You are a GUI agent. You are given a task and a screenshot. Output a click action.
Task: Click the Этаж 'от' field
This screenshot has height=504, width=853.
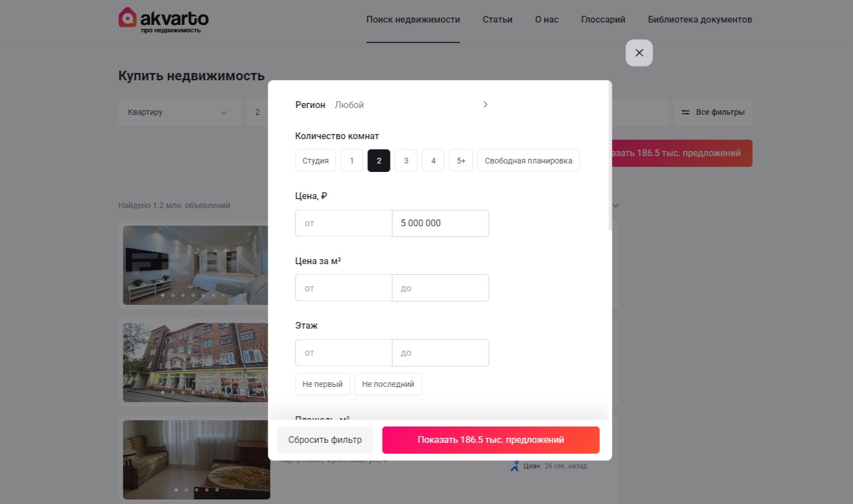pos(344,353)
